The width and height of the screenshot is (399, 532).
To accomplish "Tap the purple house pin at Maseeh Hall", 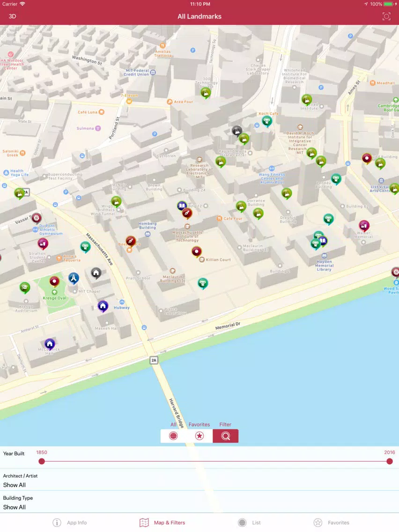I will (103, 306).
